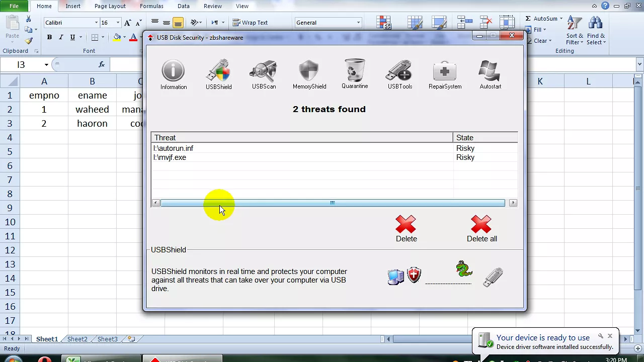The height and width of the screenshot is (362, 644).
Task: Open the USBScan tool
Action: click(x=264, y=75)
